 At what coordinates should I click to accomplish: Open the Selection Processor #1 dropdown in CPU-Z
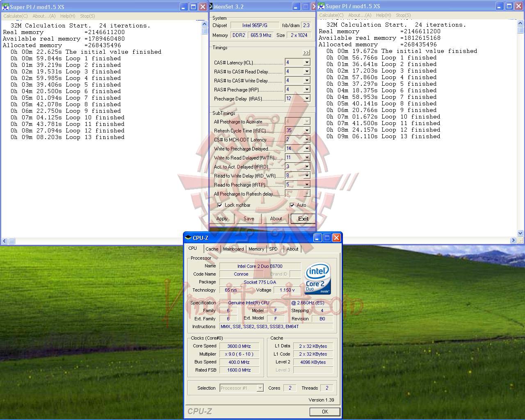tap(260, 388)
